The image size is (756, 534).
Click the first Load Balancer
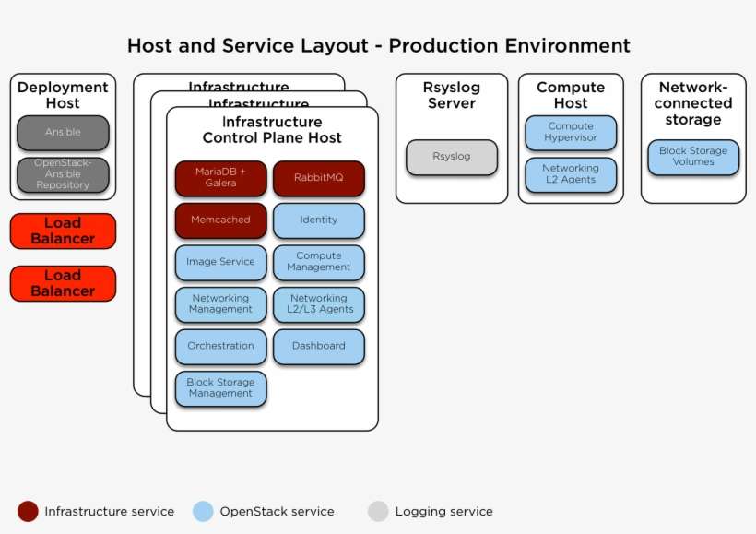62,231
